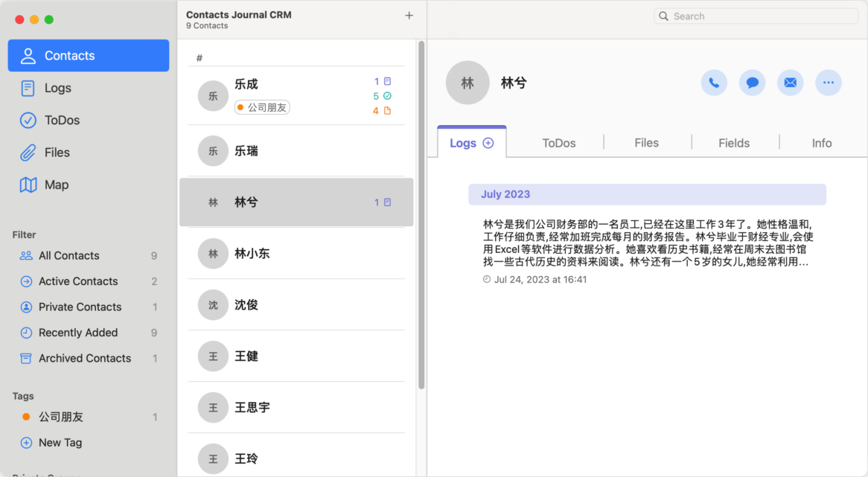Viewport: 868px width, 477px height.
Task: Click the contact list scrollbar
Action: coord(421,216)
